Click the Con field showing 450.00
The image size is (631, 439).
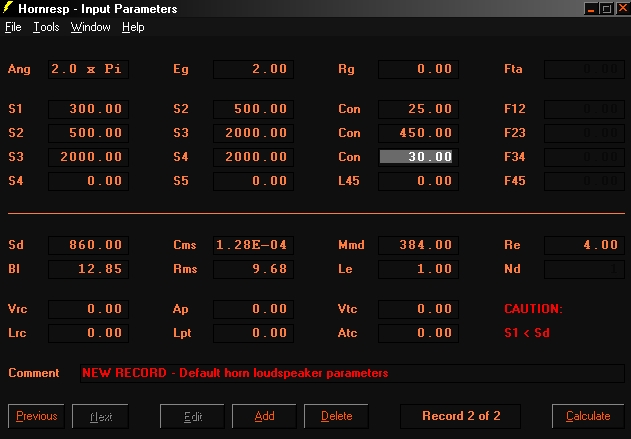pyautogui.click(x=419, y=133)
